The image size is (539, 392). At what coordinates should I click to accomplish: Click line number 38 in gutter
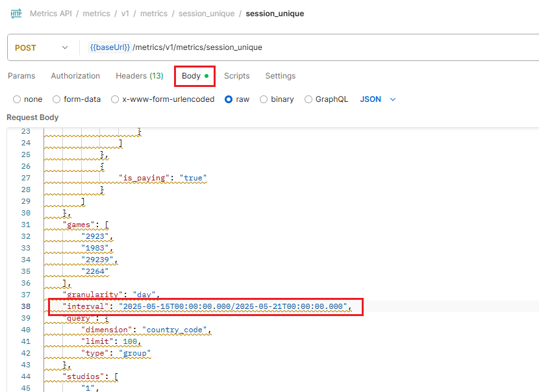pos(26,306)
